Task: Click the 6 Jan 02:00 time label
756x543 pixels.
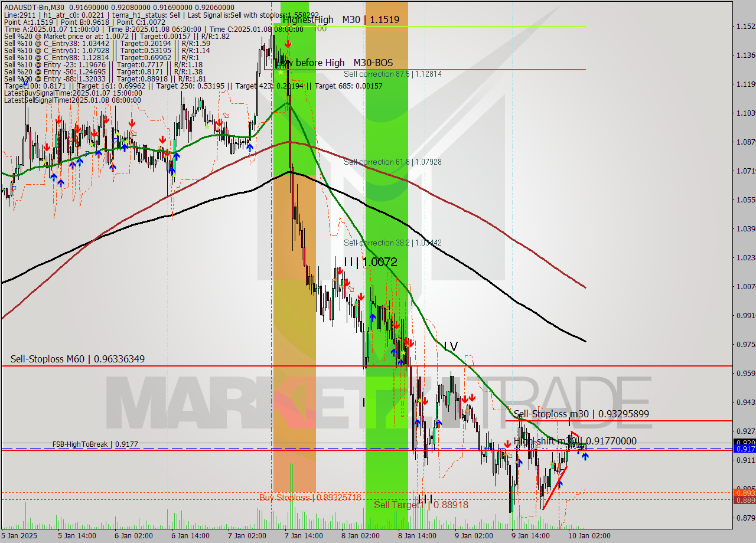Action: tap(133, 536)
